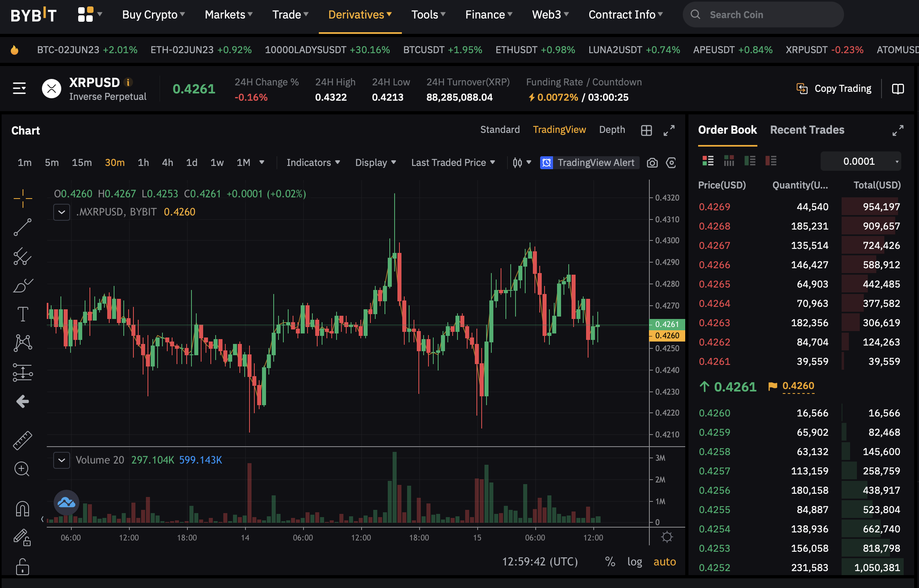Open the Markets menu

229,15
